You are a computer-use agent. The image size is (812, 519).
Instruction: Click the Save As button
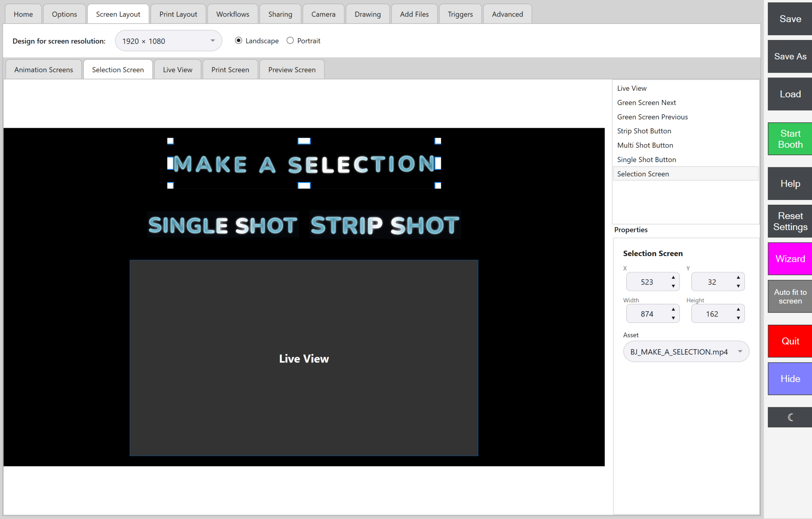(x=790, y=57)
